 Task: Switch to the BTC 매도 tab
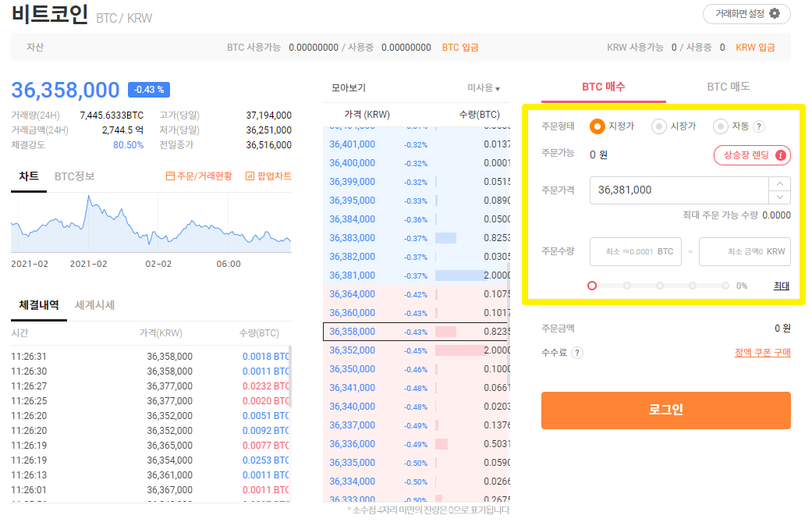point(728,87)
